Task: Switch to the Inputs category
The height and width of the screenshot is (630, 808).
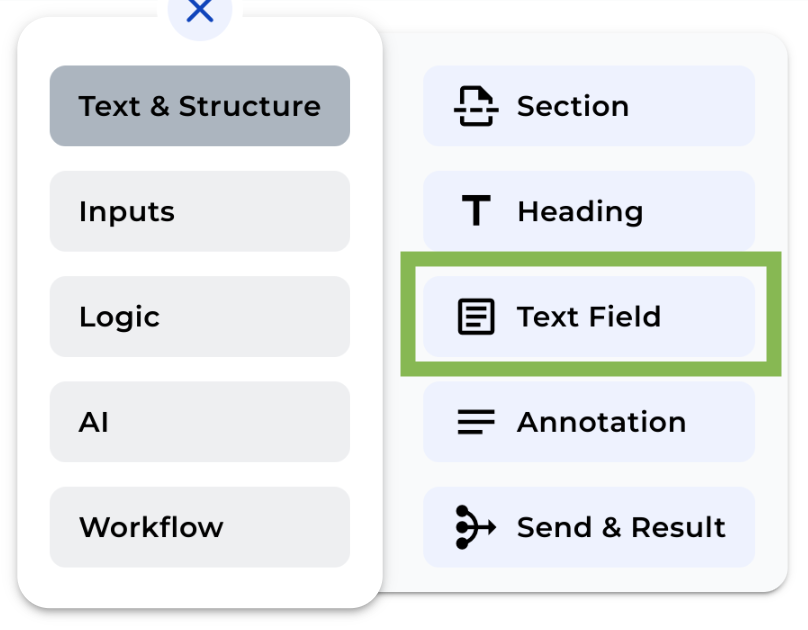Action: tap(199, 211)
